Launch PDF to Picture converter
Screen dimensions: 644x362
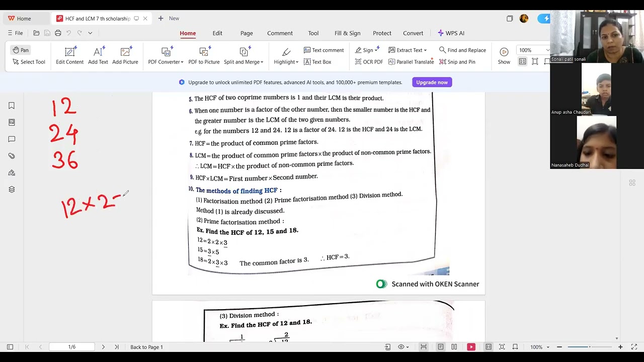204,55
